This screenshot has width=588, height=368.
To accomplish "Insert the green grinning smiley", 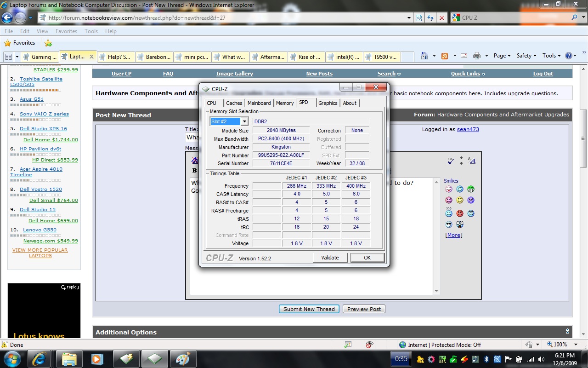I will [471, 189].
